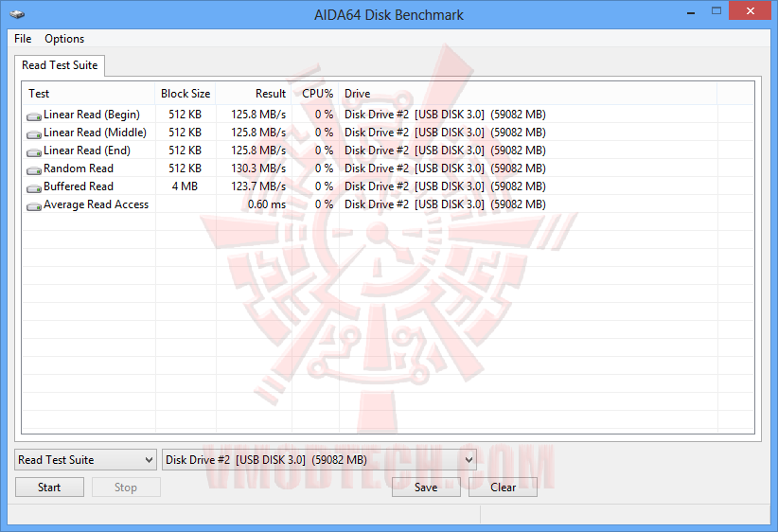Click the drive icon beside Linear Read (Middle)
The image size is (778, 532).
tap(34, 134)
